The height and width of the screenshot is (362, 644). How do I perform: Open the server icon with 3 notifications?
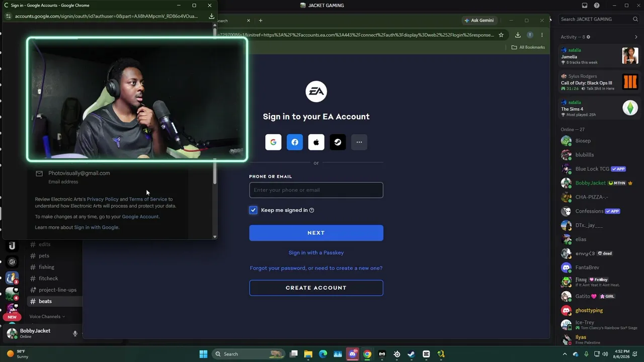pyautogui.click(x=12, y=278)
